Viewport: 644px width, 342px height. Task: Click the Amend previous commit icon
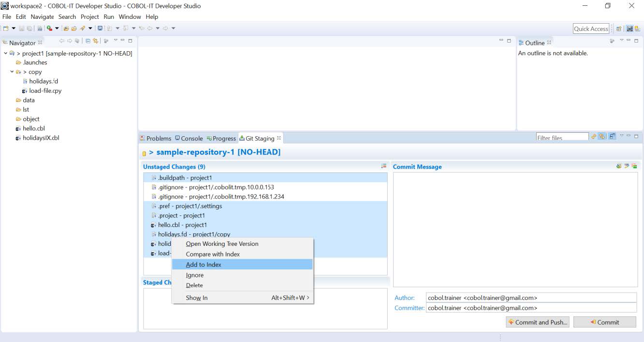click(x=619, y=166)
